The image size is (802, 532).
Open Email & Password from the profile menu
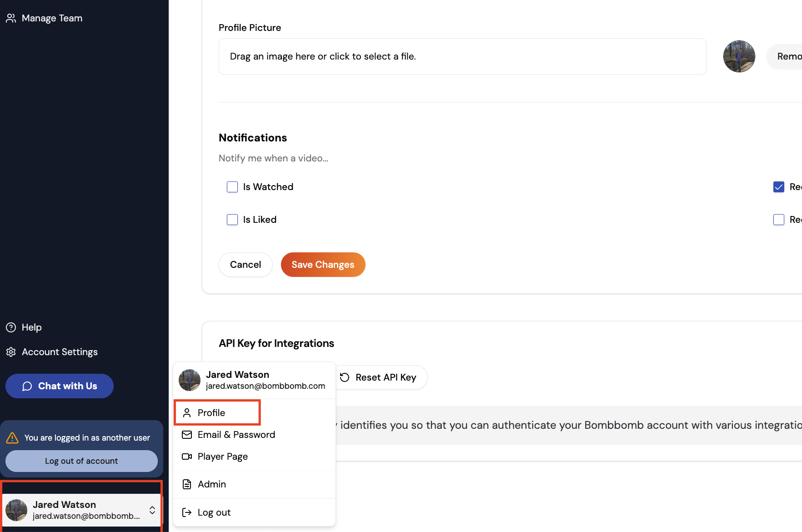click(x=236, y=434)
